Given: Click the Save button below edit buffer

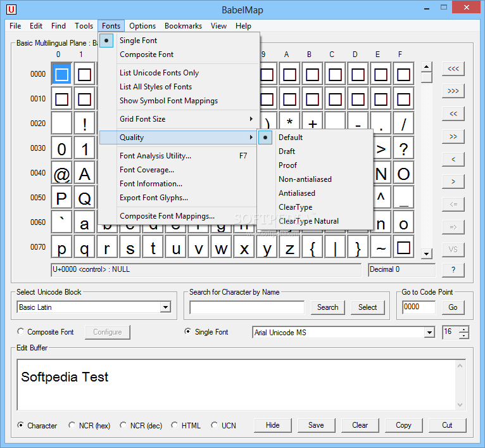Looking at the screenshot, I should (316, 425).
